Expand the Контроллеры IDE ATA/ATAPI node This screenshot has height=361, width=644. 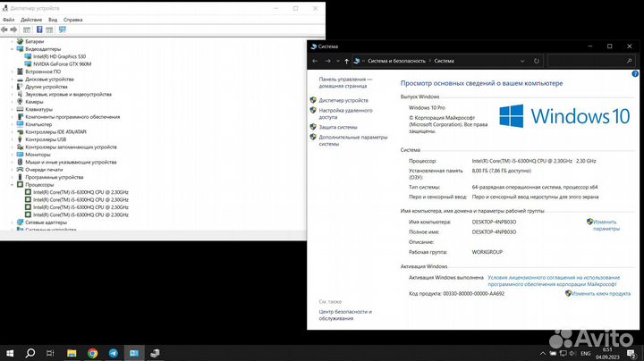tap(12, 132)
